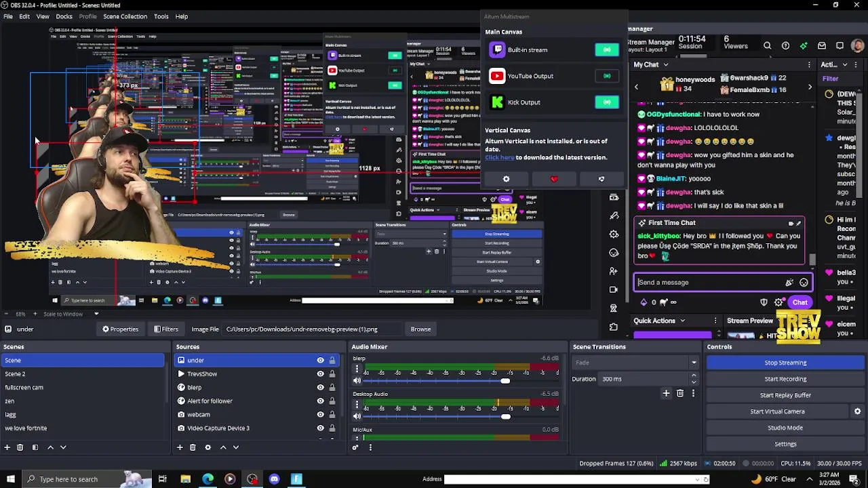Remove scene transition trash icon
This screenshot has width=868, height=488.
680,393
